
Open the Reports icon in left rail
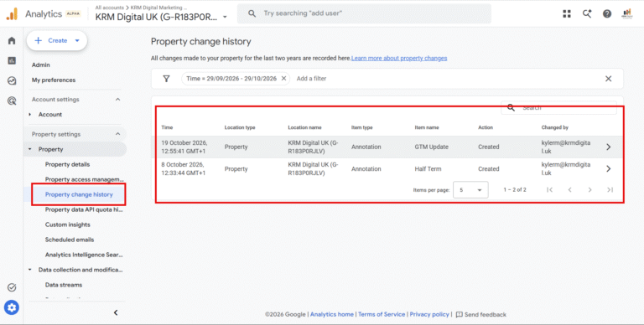click(x=12, y=61)
